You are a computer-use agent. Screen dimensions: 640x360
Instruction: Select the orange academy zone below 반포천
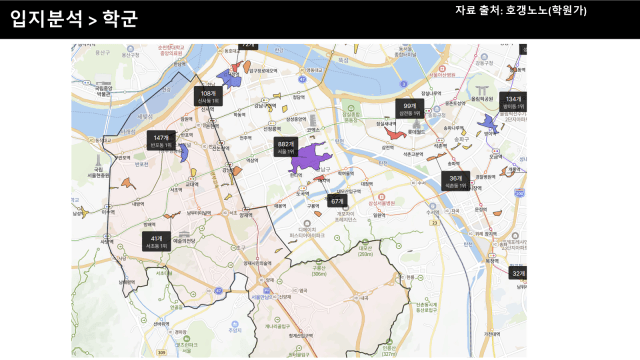(128, 183)
